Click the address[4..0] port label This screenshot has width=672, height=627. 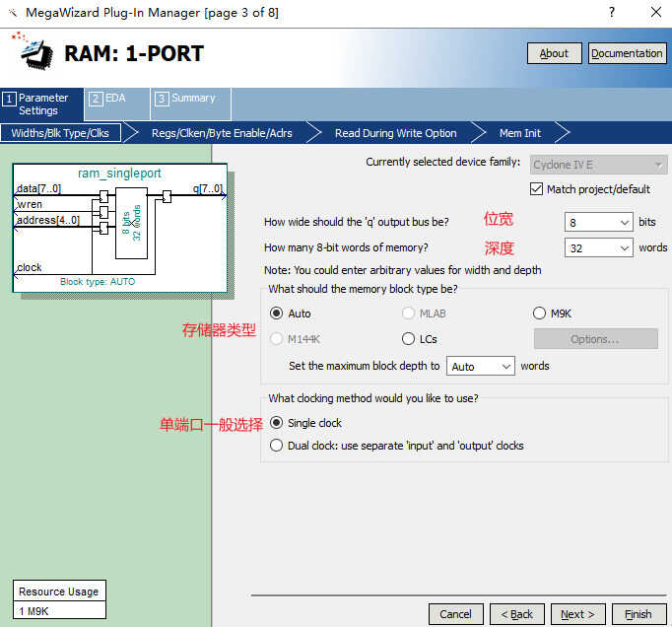pyautogui.click(x=48, y=220)
